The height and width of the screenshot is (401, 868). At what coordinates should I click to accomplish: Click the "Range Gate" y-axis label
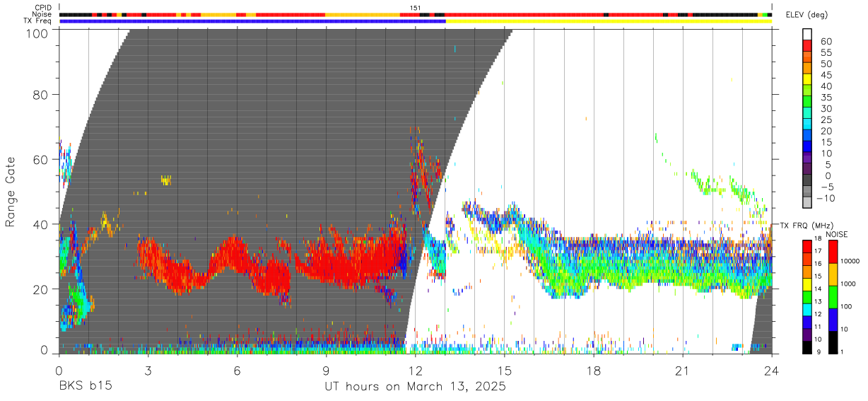[11, 192]
